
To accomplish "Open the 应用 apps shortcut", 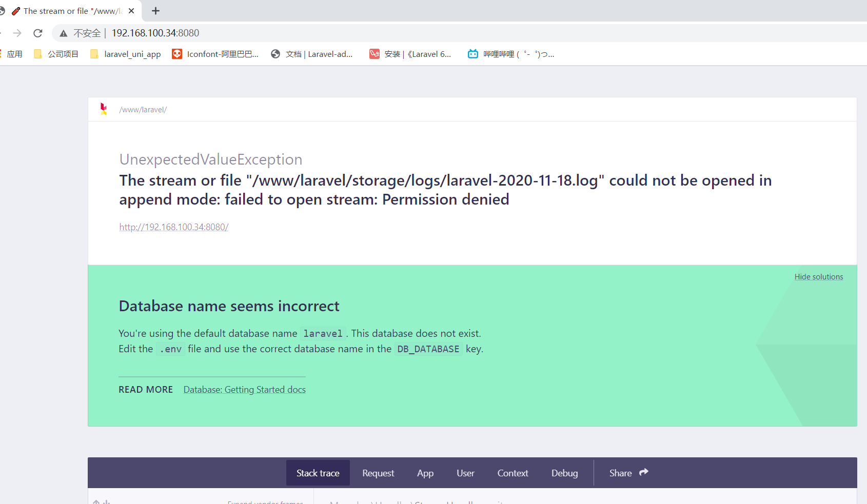I will point(11,54).
